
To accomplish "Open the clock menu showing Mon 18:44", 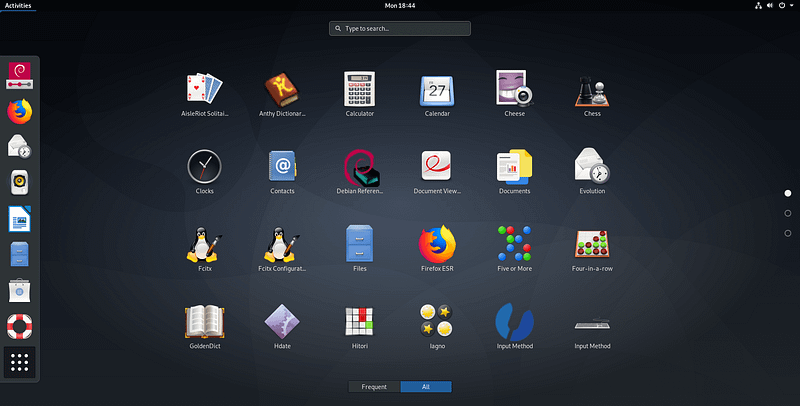I will (x=399, y=6).
